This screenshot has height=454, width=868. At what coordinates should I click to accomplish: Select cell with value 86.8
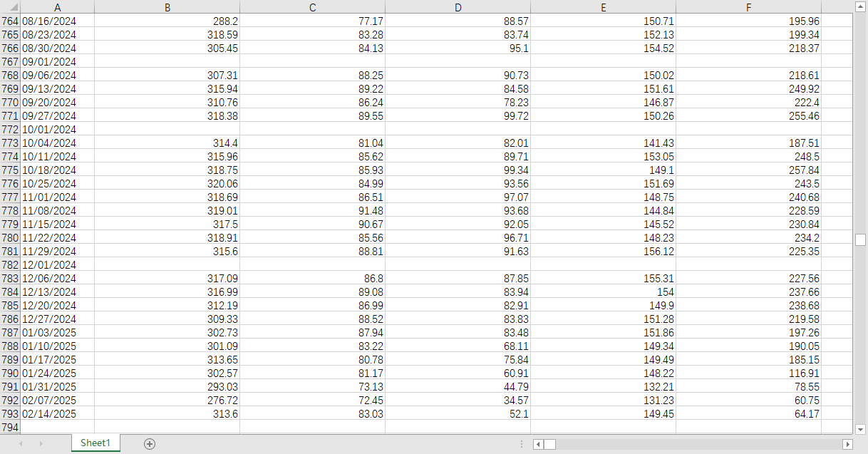click(312, 279)
